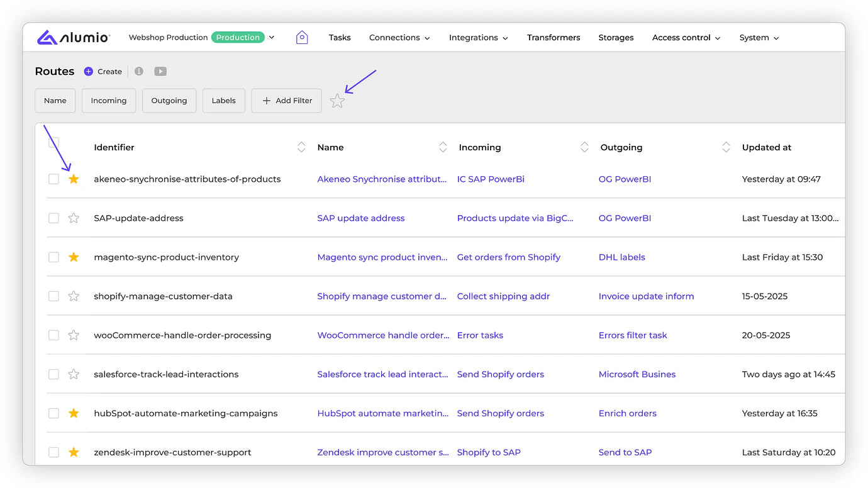Star the SAP-update-address route

point(74,218)
